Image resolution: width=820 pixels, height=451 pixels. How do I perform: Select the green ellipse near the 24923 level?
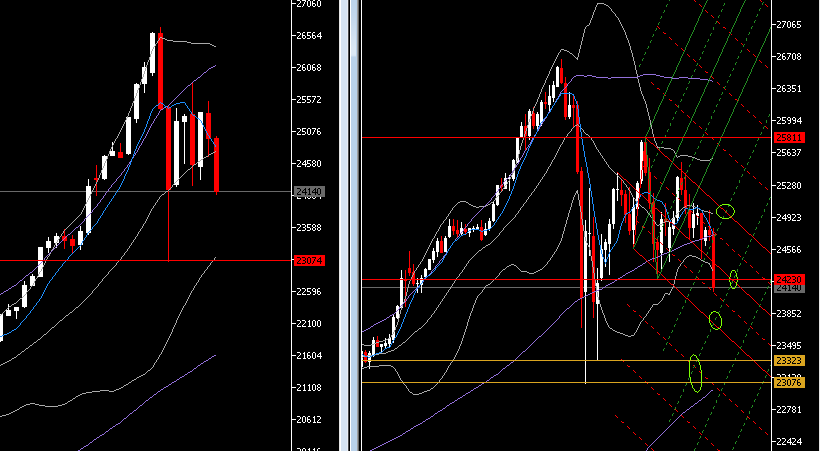coord(725,211)
